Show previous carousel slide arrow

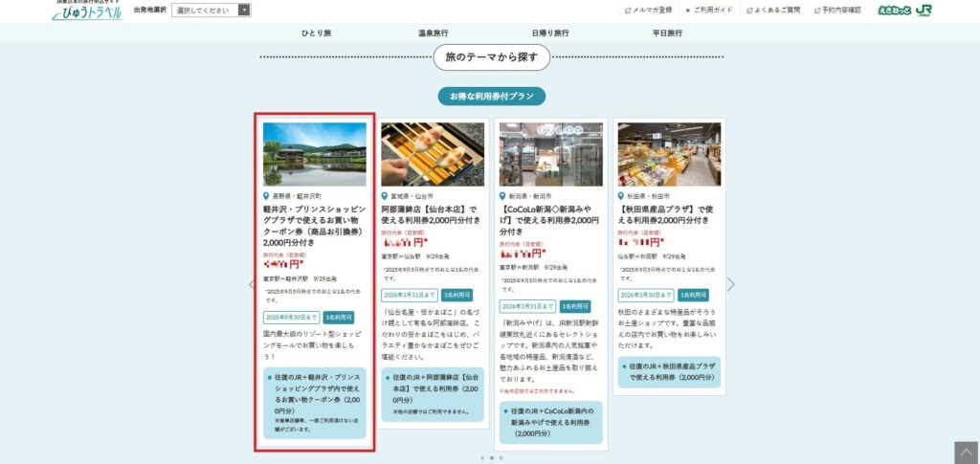pyautogui.click(x=252, y=284)
